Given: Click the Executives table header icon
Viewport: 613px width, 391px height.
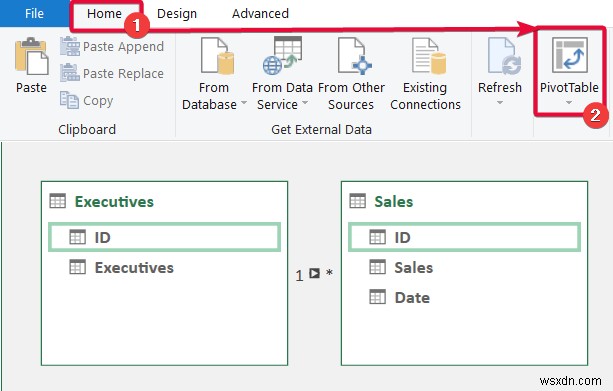Looking at the screenshot, I should point(58,201).
